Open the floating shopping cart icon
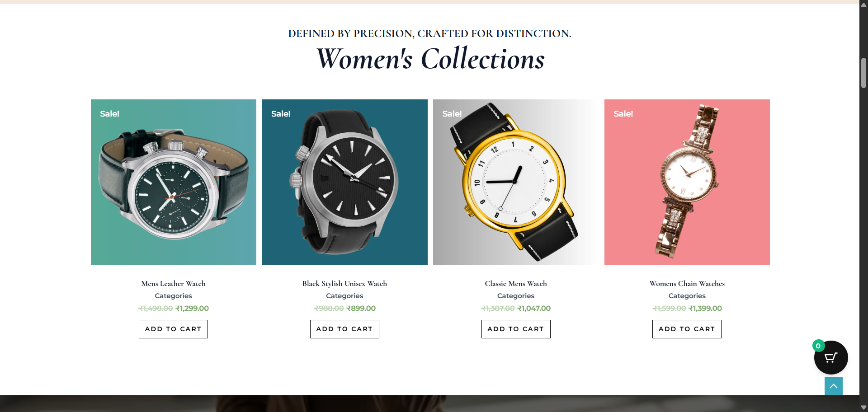The height and width of the screenshot is (412, 868). click(830, 358)
